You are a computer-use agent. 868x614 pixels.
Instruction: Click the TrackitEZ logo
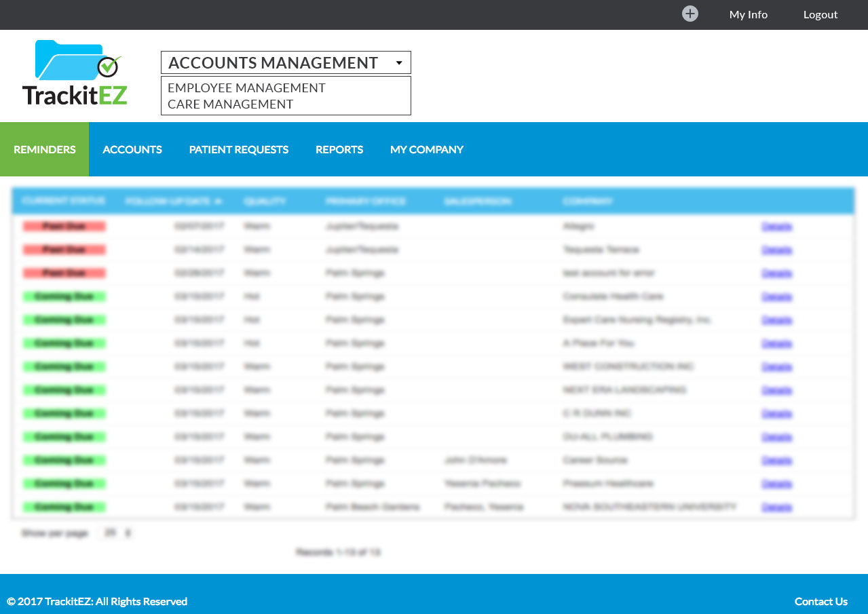75,73
